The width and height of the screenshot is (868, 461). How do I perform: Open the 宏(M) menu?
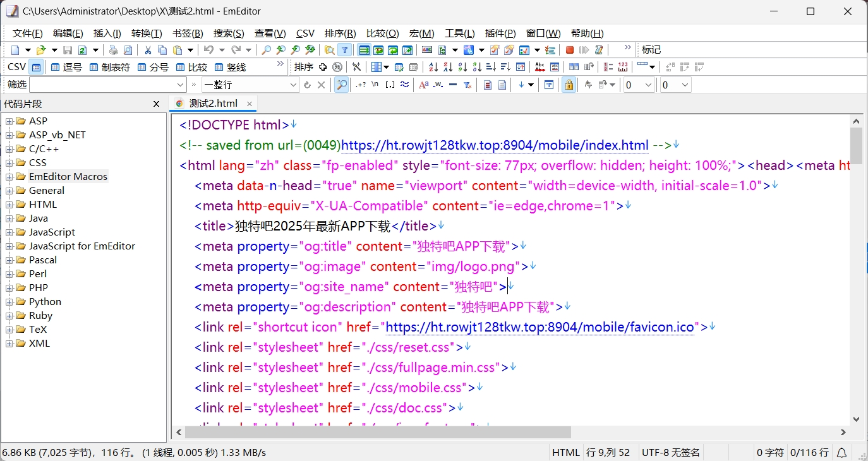pyautogui.click(x=421, y=33)
